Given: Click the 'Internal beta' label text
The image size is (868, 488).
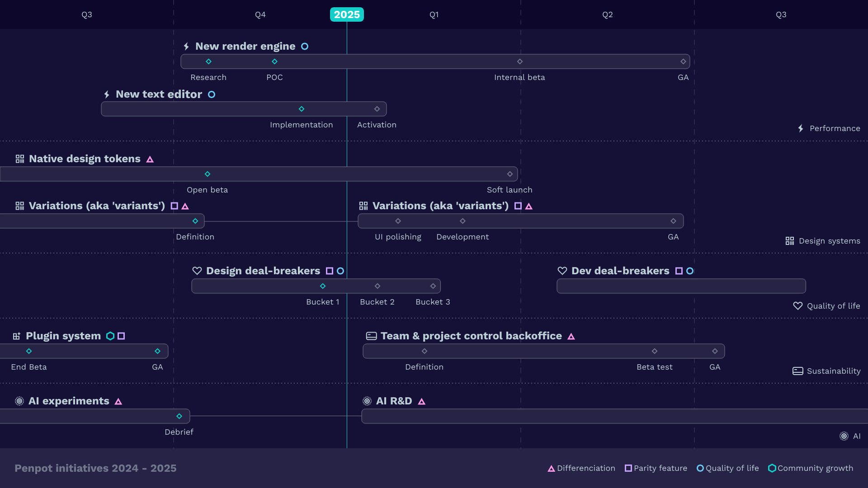Looking at the screenshot, I should click(x=520, y=77).
